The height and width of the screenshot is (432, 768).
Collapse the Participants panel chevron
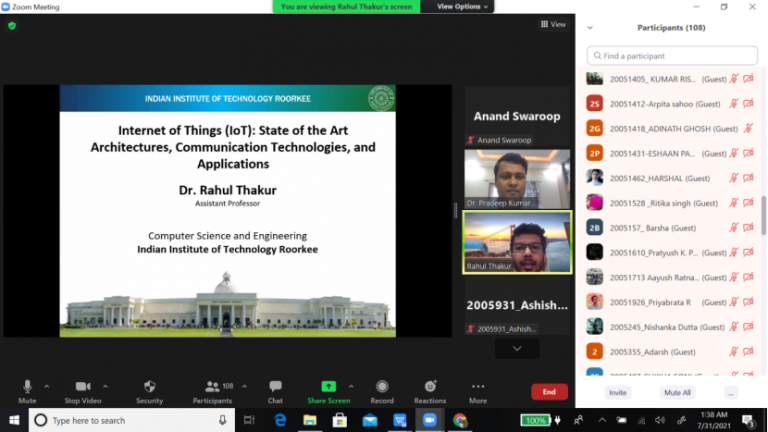(590, 28)
